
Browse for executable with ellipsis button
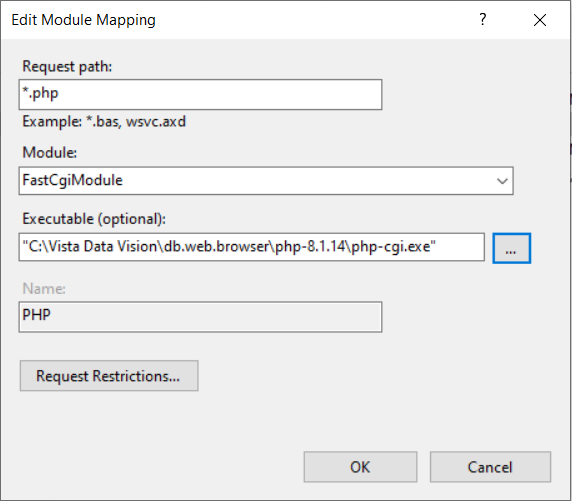tap(511, 248)
